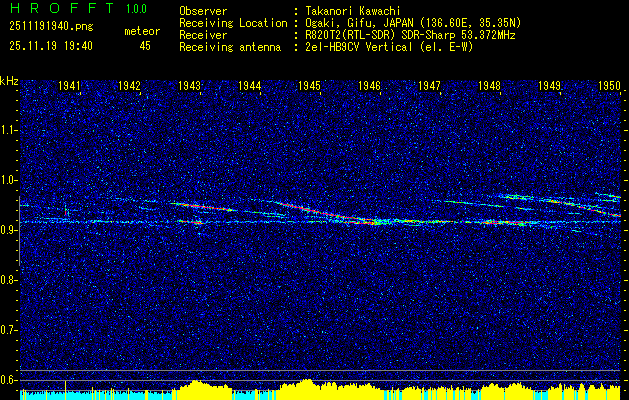Screen dimensions: 629x400
Task: Click the 1948 time marker label
Action: [x=489, y=86]
